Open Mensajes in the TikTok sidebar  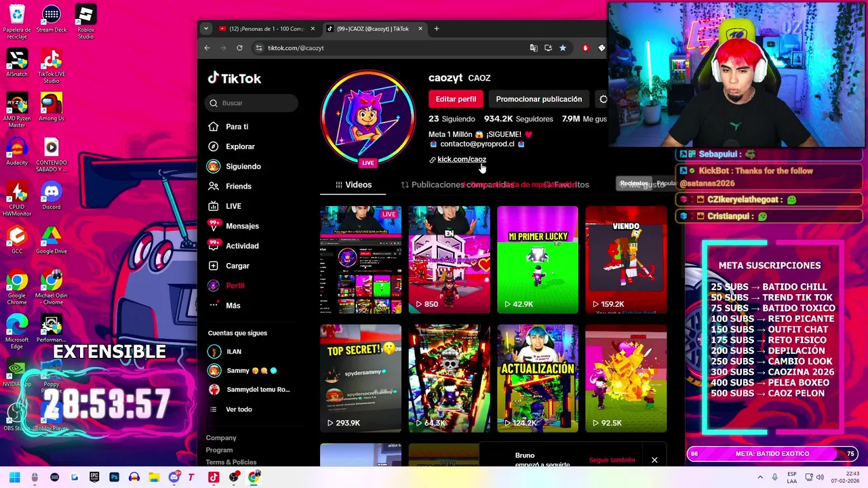(x=234, y=226)
